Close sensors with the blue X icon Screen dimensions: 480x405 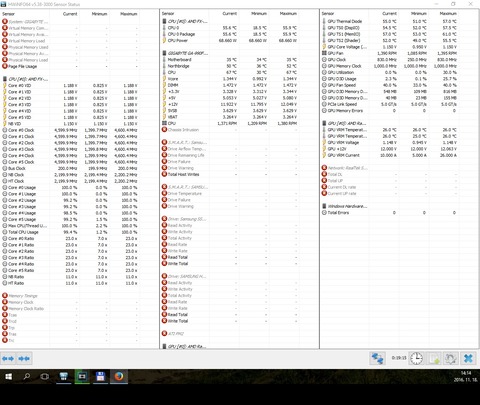[468, 359]
